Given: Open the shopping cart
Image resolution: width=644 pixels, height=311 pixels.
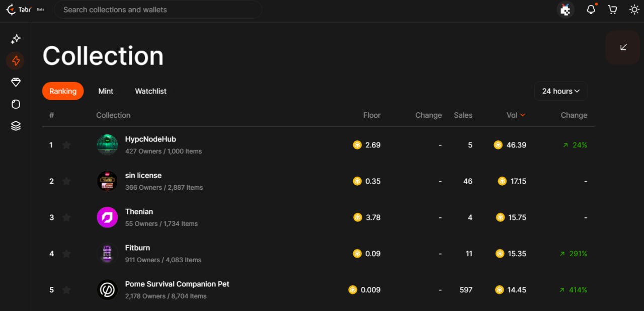Looking at the screenshot, I should click(612, 10).
